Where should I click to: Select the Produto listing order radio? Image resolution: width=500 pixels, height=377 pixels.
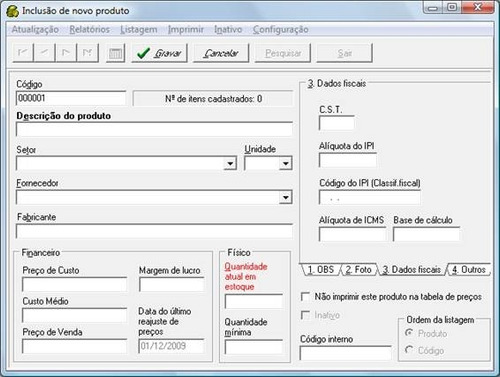pyautogui.click(x=409, y=333)
